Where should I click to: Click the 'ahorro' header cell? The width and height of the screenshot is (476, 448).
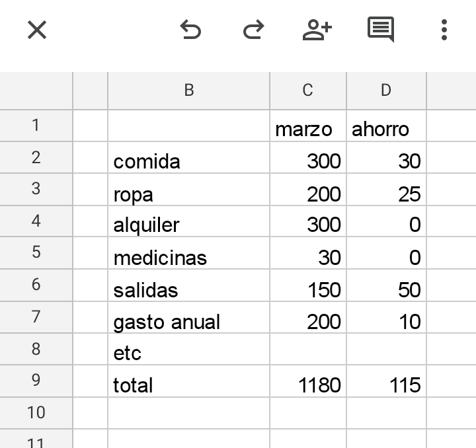click(x=386, y=128)
